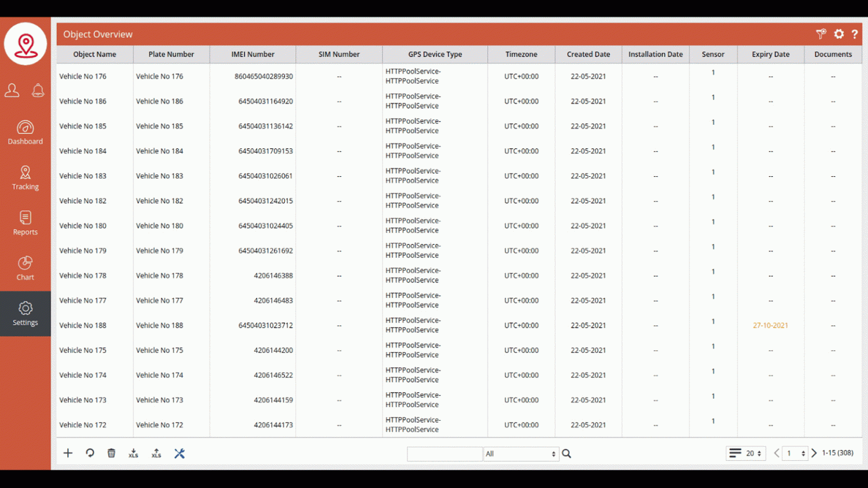
Task: Open the help question mark icon
Action: point(854,34)
